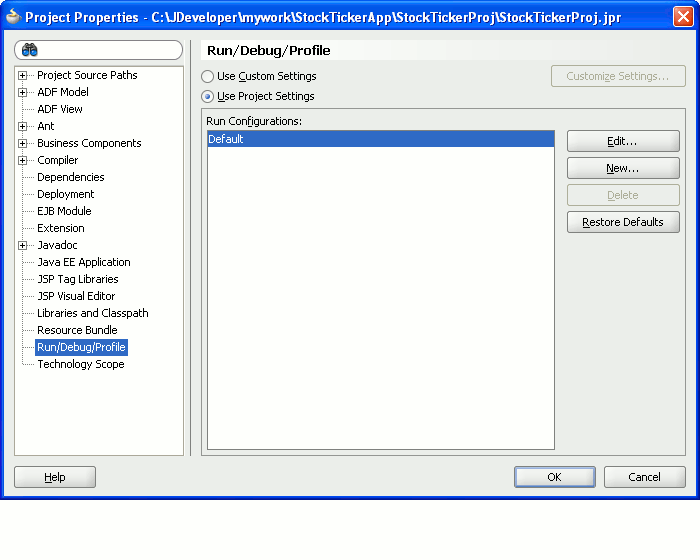Select Use Custom Settings radio button

point(208,76)
